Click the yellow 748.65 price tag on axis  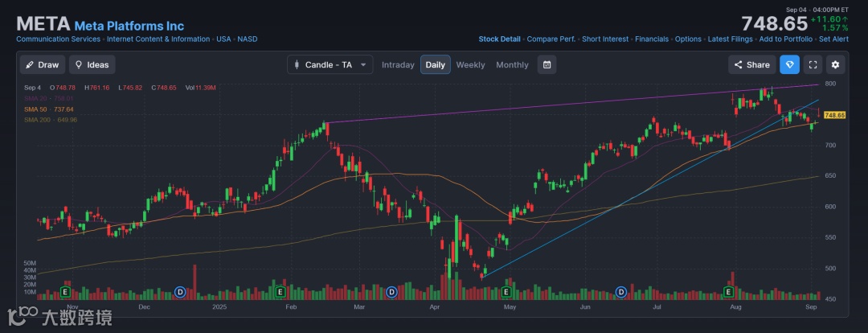pos(834,115)
